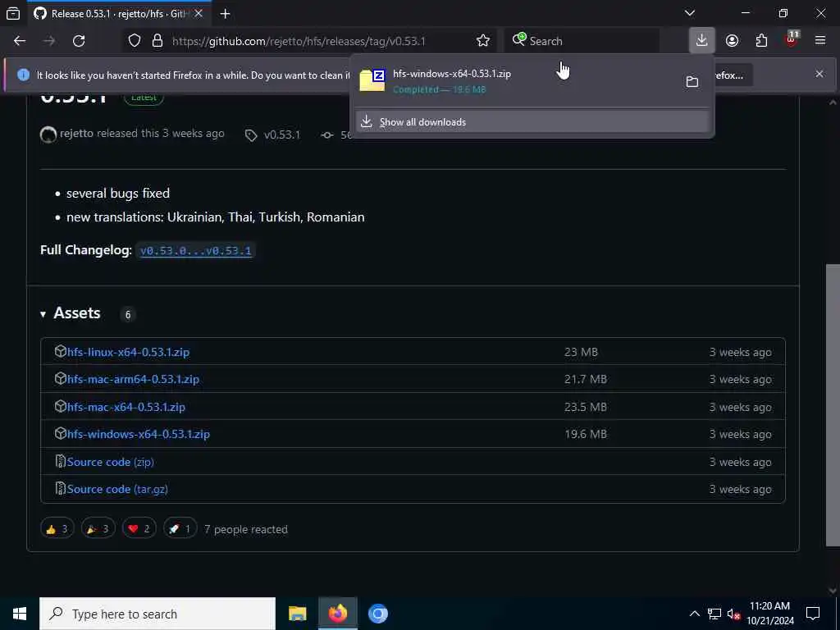840x630 pixels.
Task: Click the Assets count badge 6
Action: tap(127, 314)
